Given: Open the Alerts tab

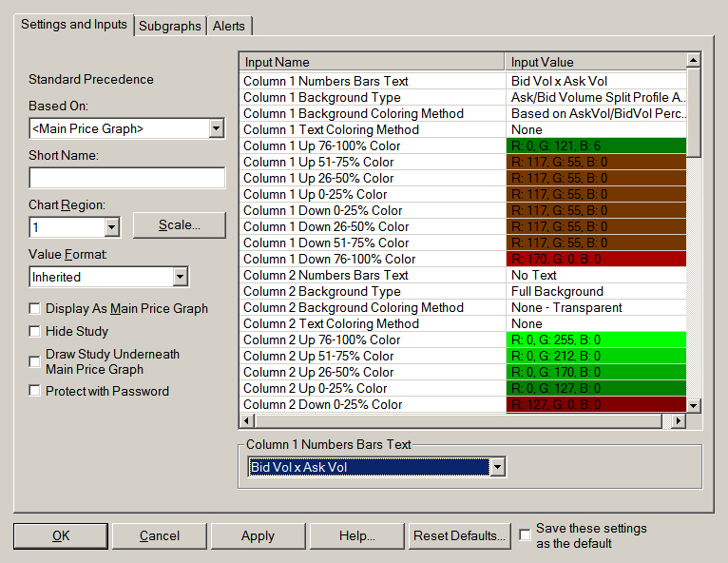Looking at the screenshot, I should (x=229, y=26).
